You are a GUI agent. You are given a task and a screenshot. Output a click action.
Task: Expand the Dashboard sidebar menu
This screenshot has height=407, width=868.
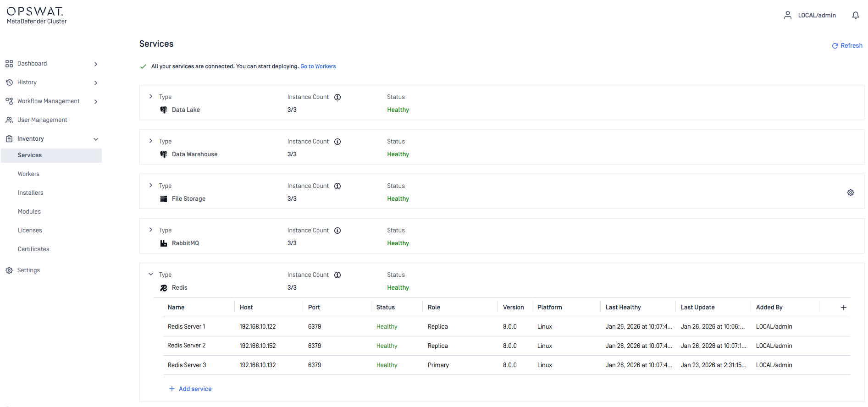(x=95, y=64)
